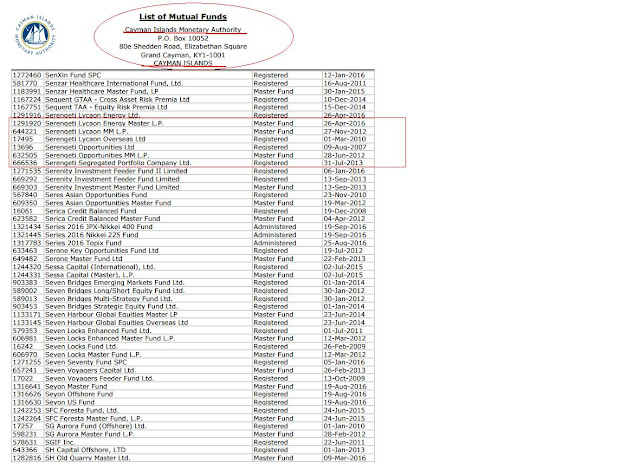Image resolution: width=640 pixels, height=463 pixels.
Task: Select Serengeti Opportunities MM L.P.
Action: (97, 155)
